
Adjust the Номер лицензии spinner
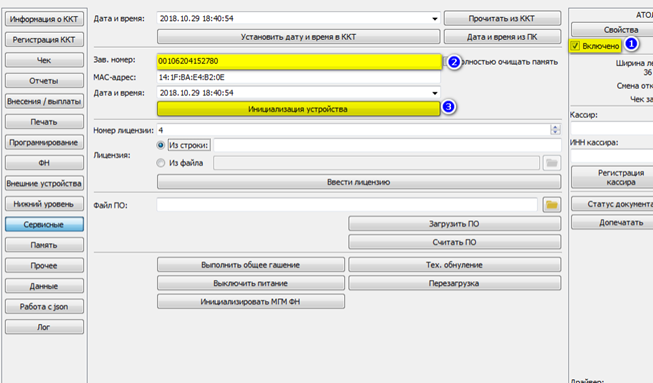point(555,130)
